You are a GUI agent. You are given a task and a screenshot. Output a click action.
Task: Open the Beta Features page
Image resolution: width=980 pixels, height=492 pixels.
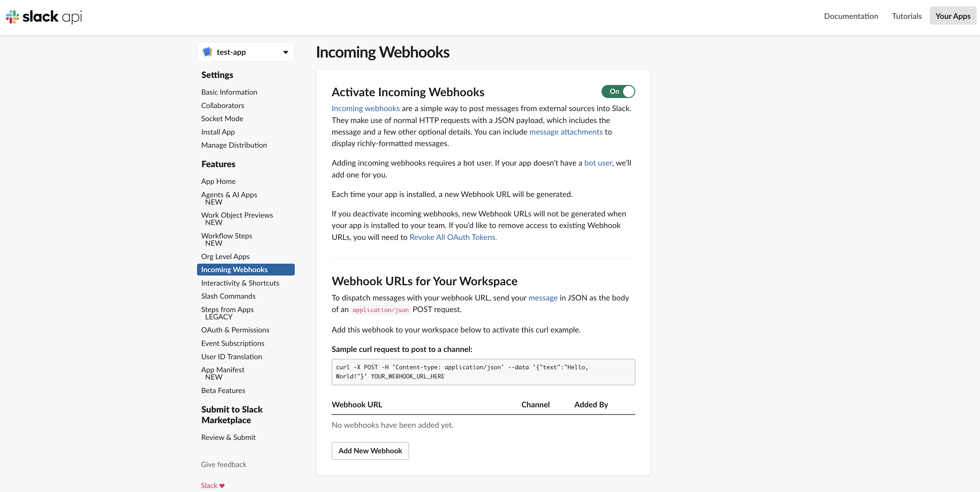(223, 391)
